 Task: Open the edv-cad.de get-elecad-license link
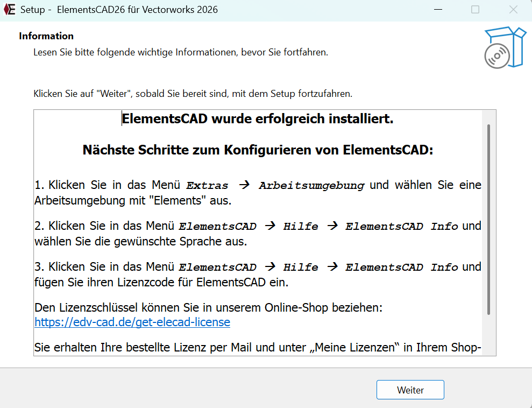click(x=132, y=322)
